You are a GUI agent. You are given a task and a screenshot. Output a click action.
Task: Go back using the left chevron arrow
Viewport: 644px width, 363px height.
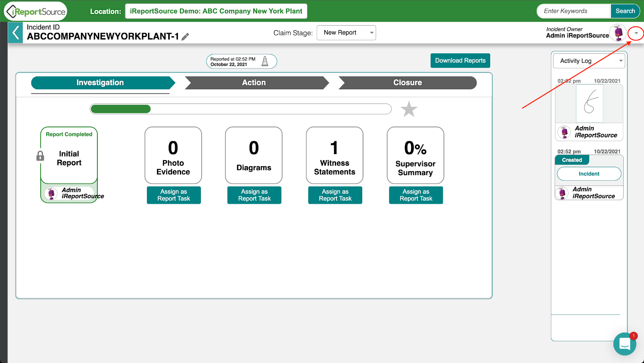[15, 33]
